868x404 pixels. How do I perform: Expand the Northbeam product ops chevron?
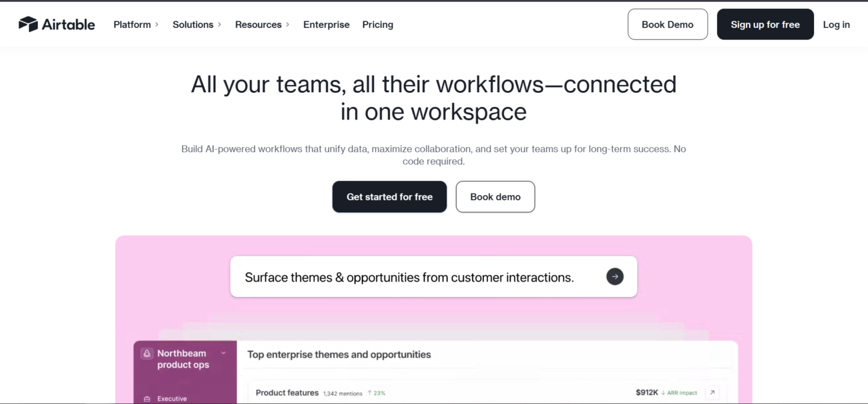(223, 353)
